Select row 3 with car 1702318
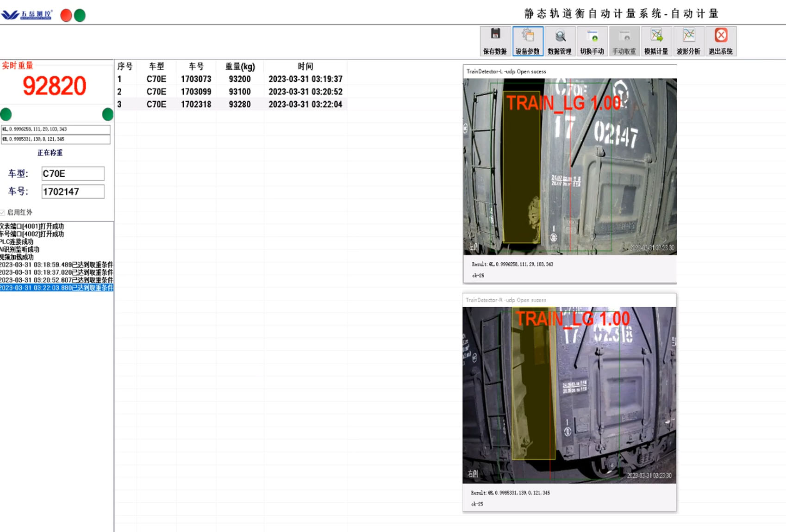The image size is (786, 532). 196,104
